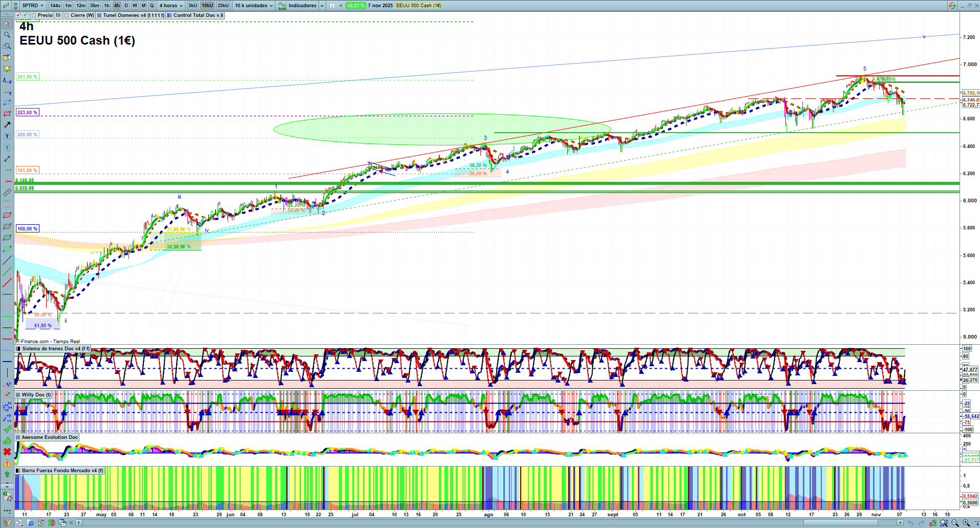Toggle the 35kU units view
Screen dimensions: 980x528
click(223, 6)
